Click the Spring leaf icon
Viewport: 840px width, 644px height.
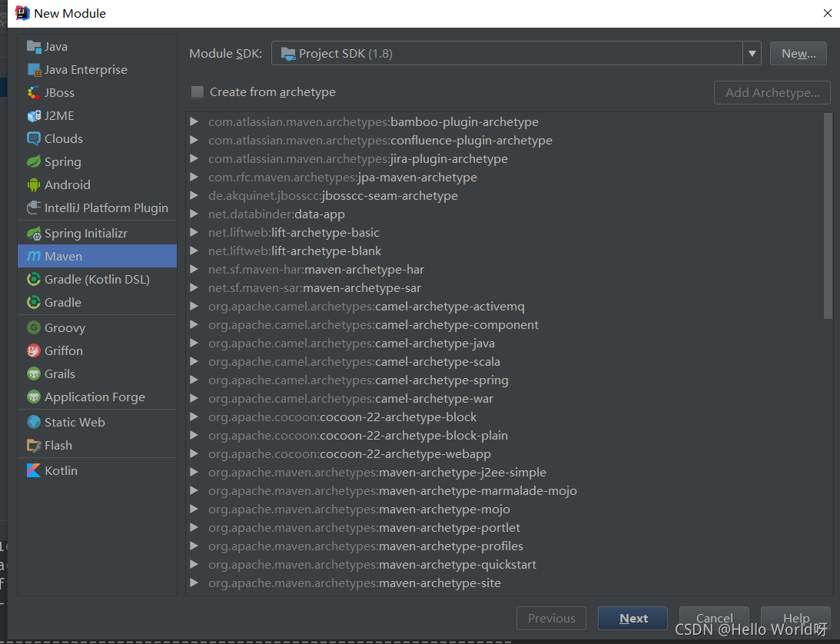click(34, 162)
